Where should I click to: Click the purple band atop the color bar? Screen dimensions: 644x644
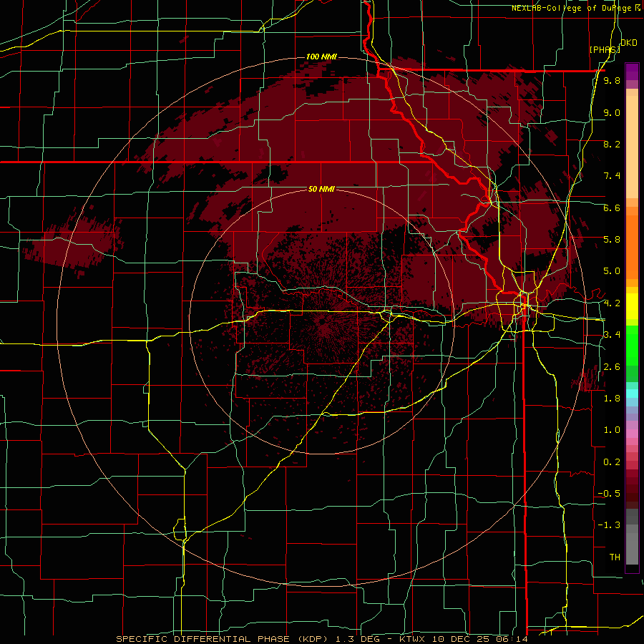coord(632,72)
